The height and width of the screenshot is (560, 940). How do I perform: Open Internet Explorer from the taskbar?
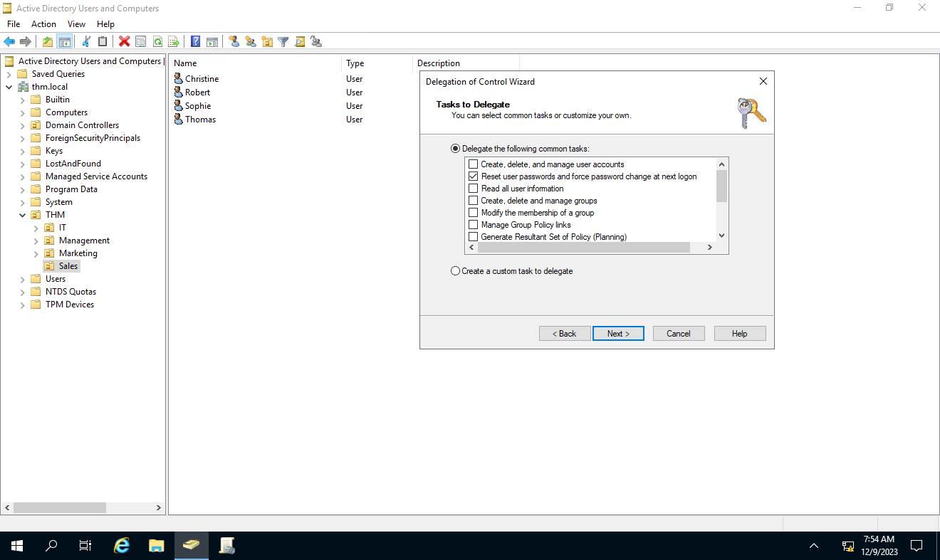[x=122, y=546]
